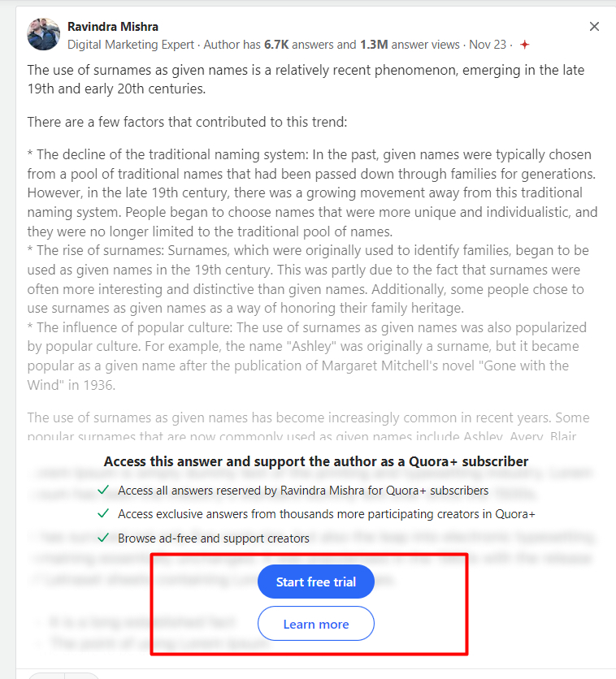Click the checkmark beside 'Access exclusive answers'
The height and width of the screenshot is (679, 616).
[103, 514]
